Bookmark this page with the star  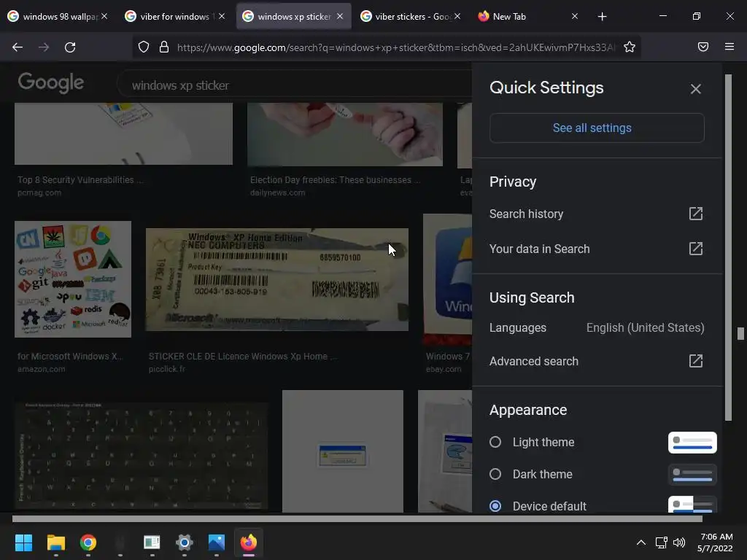[x=630, y=47]
